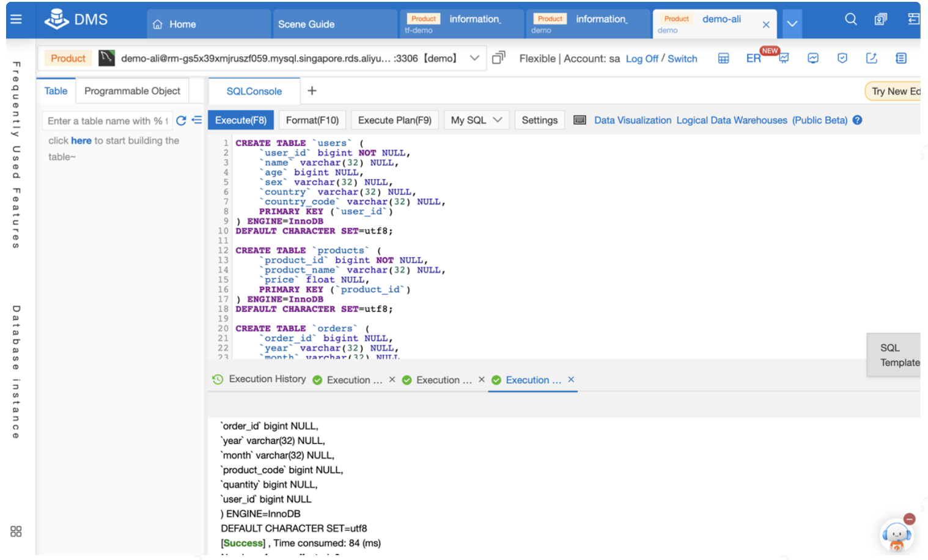Refresh the table list

181,121
